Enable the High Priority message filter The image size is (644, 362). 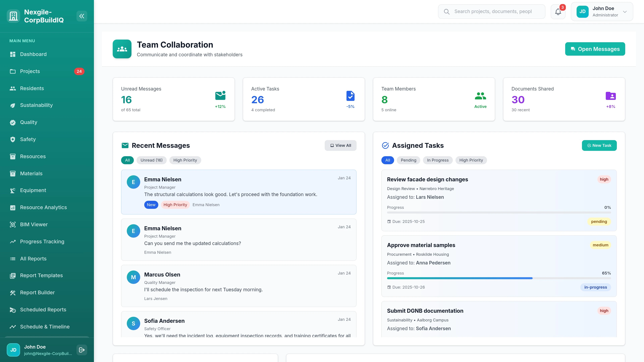point(185,160)
